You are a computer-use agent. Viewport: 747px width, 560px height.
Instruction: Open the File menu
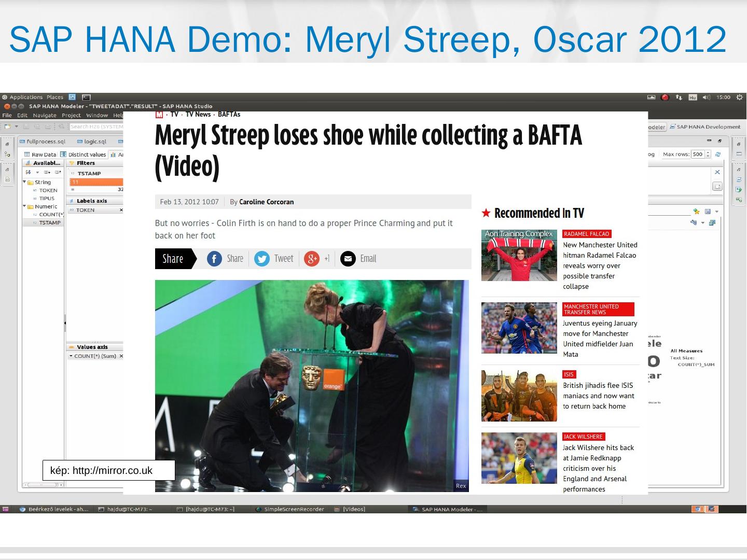7,115
